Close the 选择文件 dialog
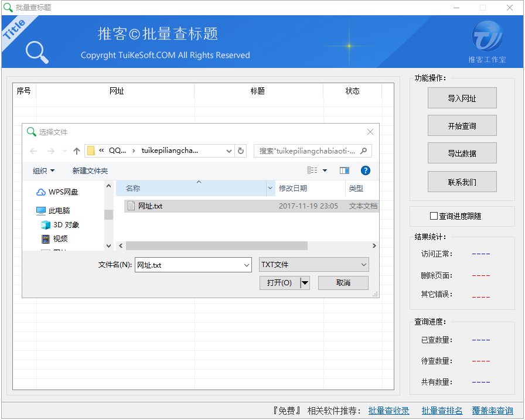This screenshot has width=525, height=420. point(370,132)
